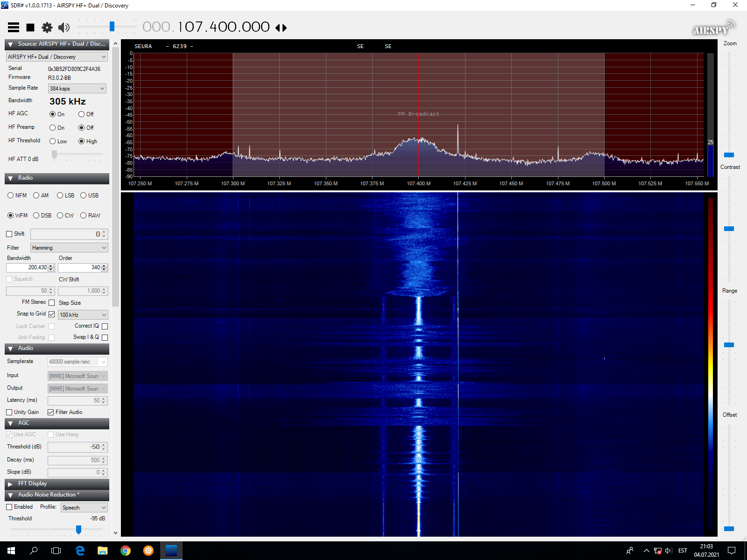Click the filter Bandwidth input field
Image resolution: width=747 pixels, height=560 pixels.
[27, 267]
